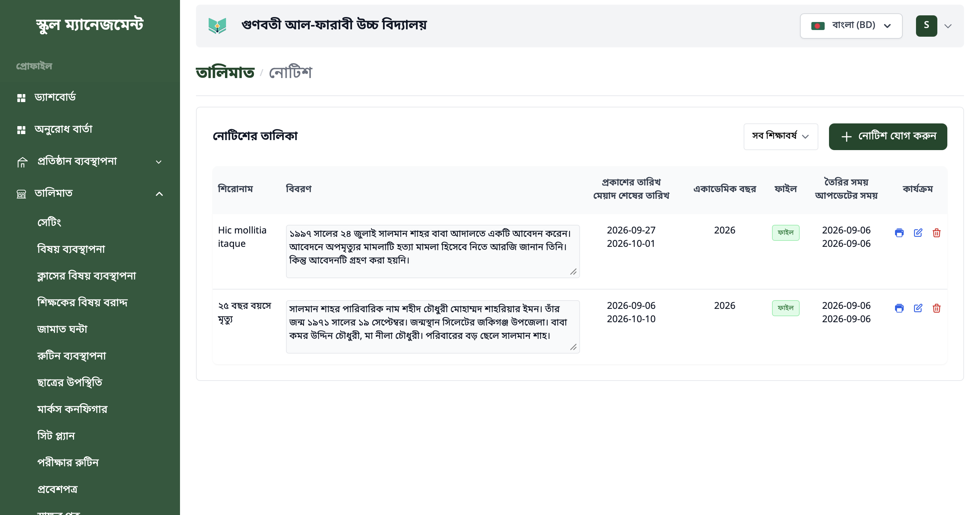Open পরীক্ষার রুটিন
Screen dimensions: 980x515
click(x=68, y=462)
